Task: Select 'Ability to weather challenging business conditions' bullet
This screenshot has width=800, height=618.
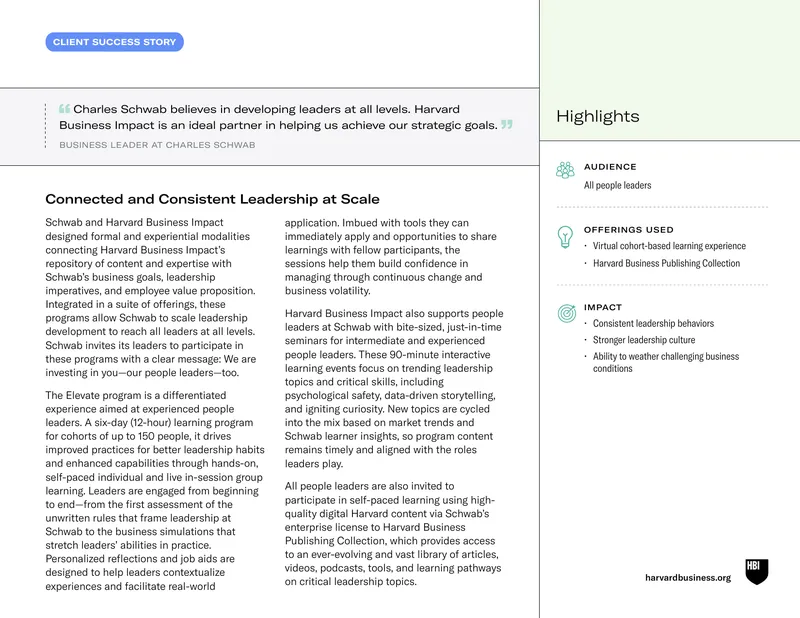Action: [x=666, y=362]
